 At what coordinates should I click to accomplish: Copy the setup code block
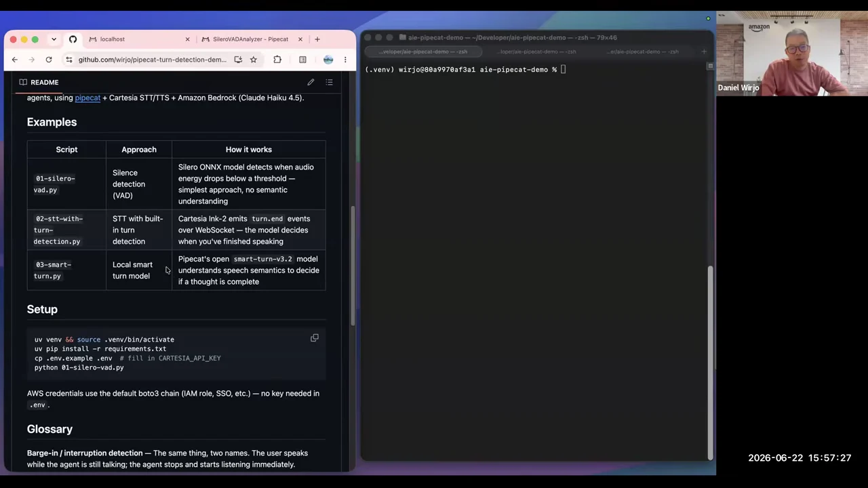[314, 338]
